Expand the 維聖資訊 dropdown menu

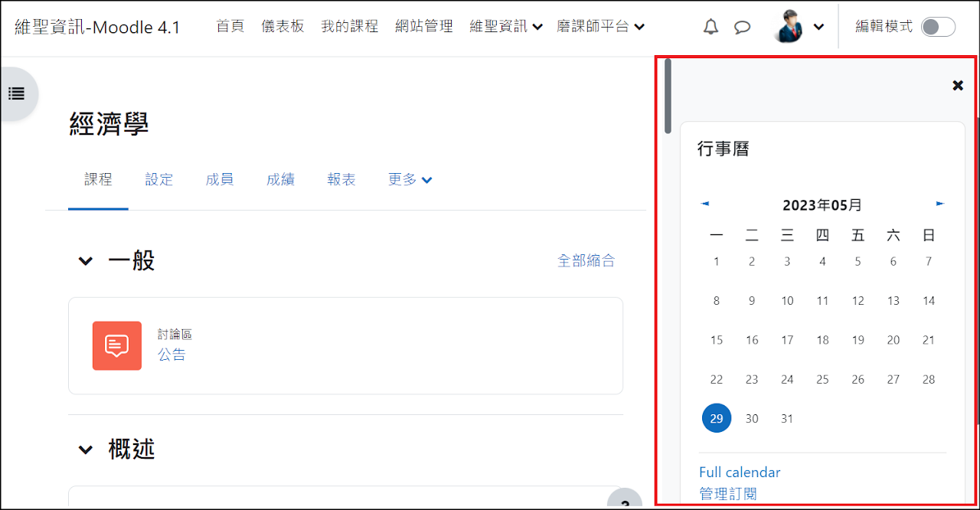[x=506, y=27]
